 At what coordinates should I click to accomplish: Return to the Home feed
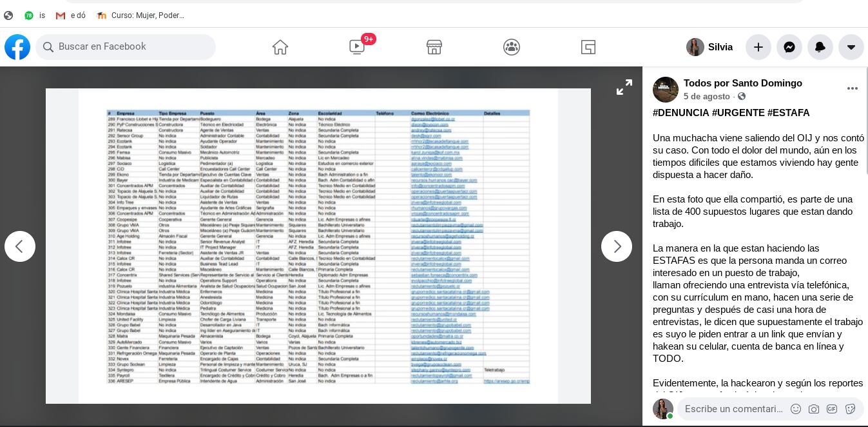(x=280, y=47)
